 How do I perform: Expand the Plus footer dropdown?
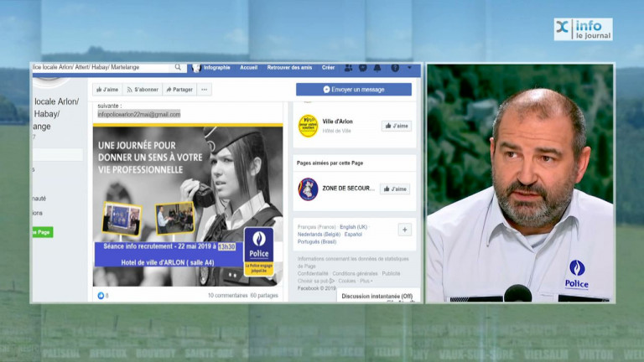366,282
